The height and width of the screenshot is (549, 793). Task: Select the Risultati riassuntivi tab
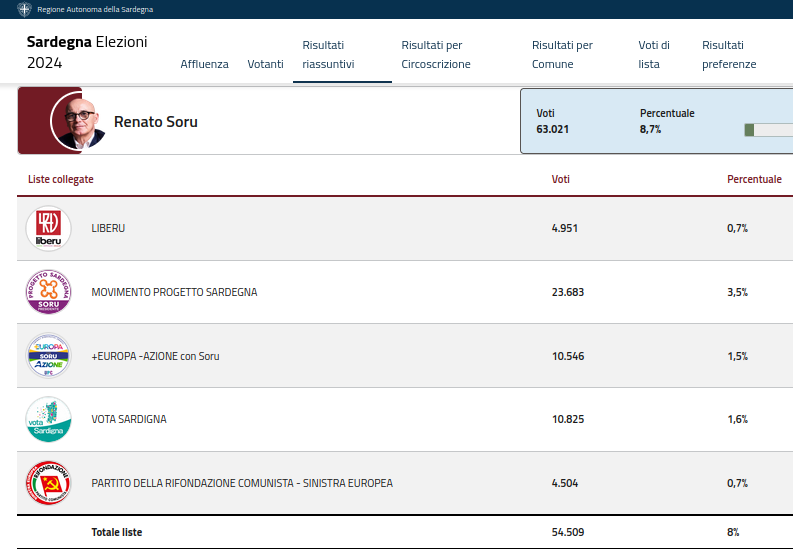click(x=328, y=55)
